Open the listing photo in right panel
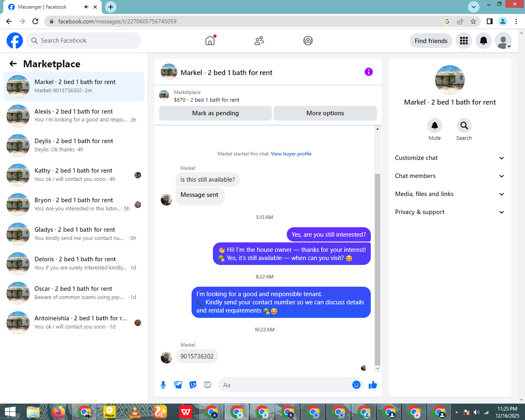Screen dimensions: 525x420 450,80
